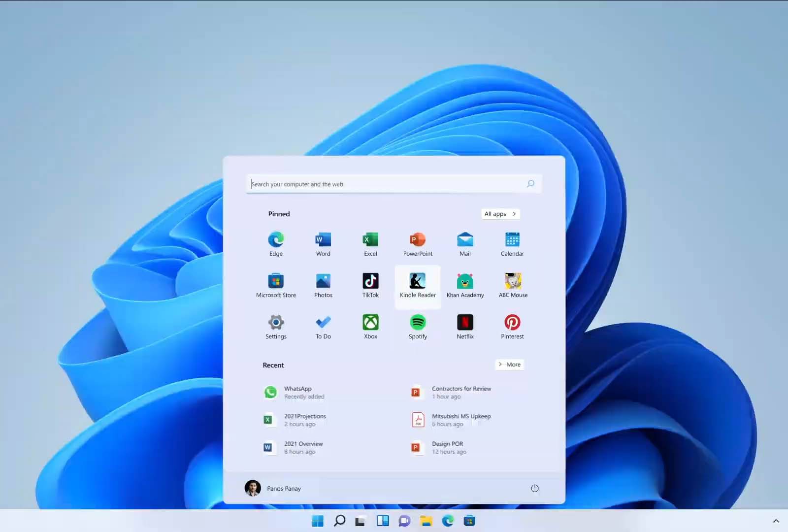Click the Start menu search box
The height and width of the screenshot is (532, 788).
[x=387, y=184]
